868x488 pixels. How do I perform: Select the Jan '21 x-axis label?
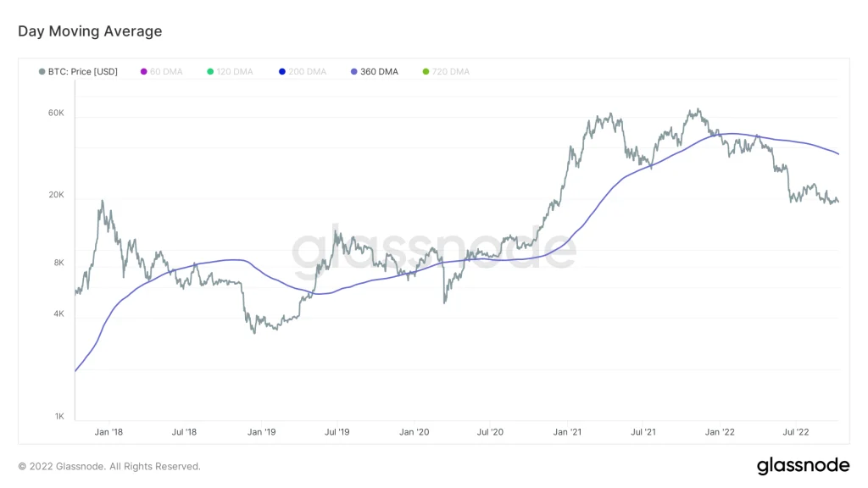(x=567, y=432)
